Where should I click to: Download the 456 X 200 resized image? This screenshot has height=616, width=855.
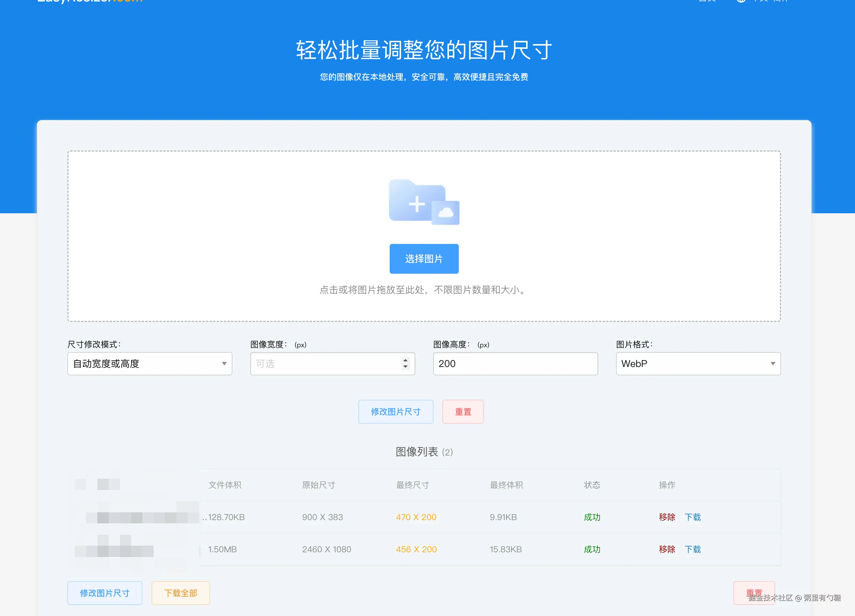[693, 550]
